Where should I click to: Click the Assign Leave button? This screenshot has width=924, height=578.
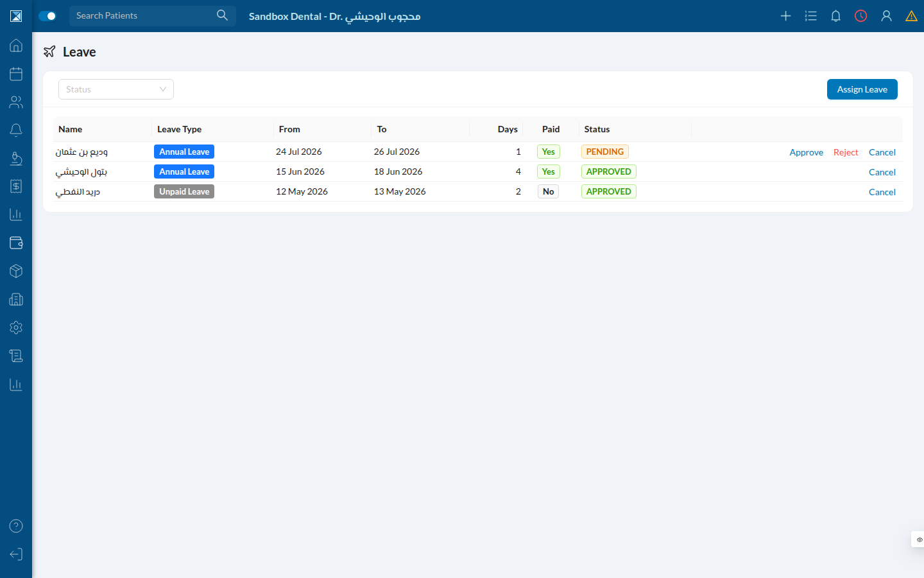pyautogui.click(x=862, y=89)
